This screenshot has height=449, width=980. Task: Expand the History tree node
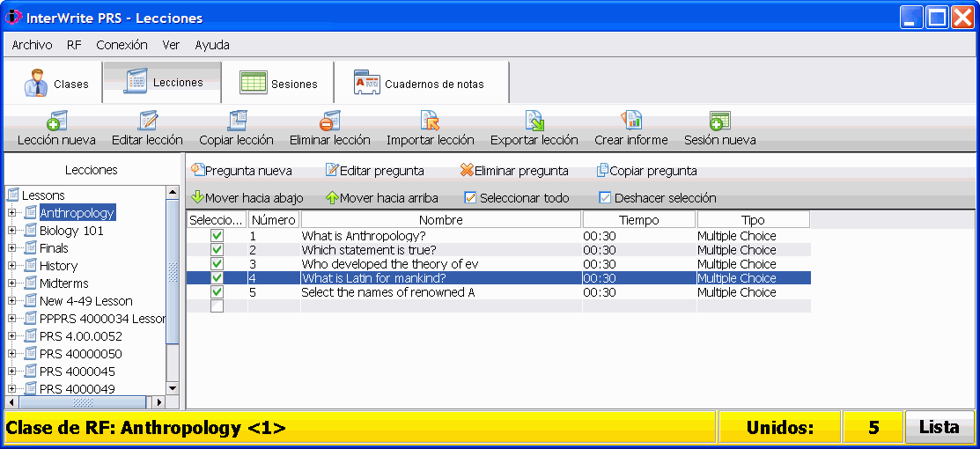(11, 266)
